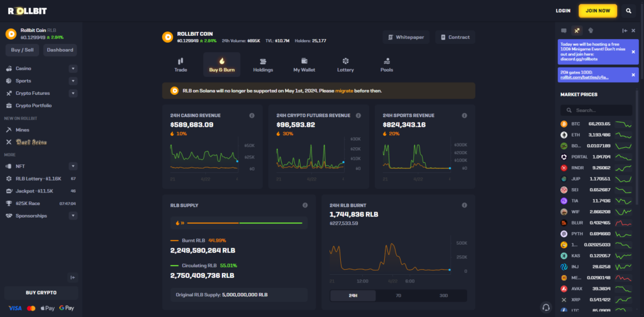Select the 30D chart range option
The image size is (644, 317).
(x=443, y=296)
